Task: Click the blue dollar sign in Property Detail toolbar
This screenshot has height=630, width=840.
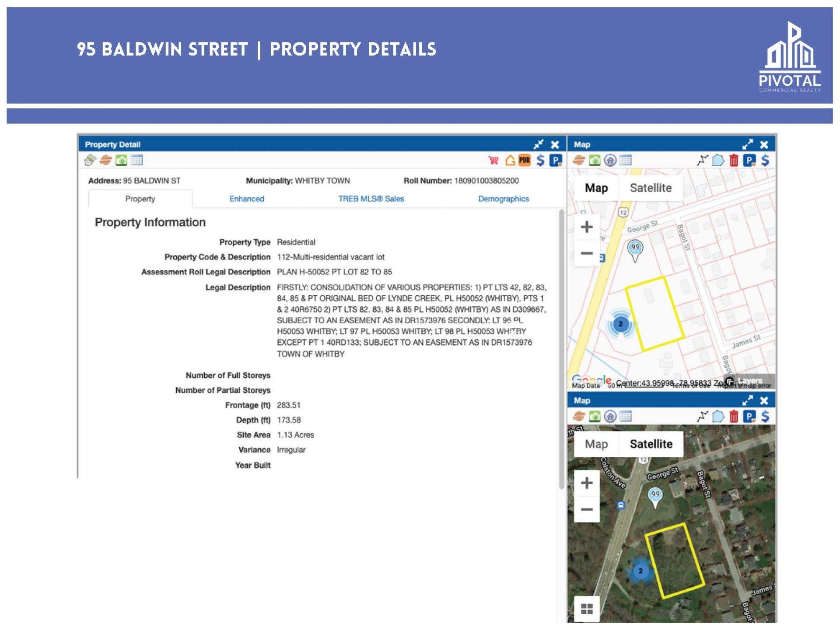Action: [541, 161]
